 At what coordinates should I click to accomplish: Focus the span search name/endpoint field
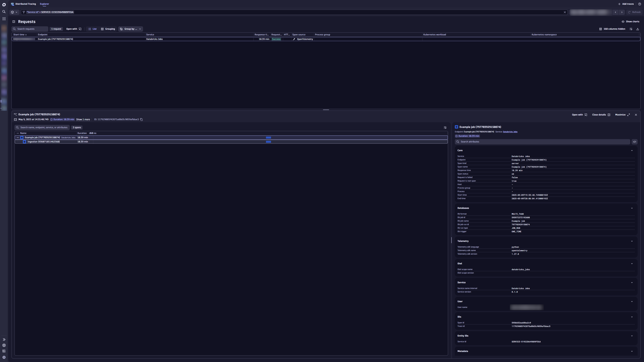click(x=42, y=128)
